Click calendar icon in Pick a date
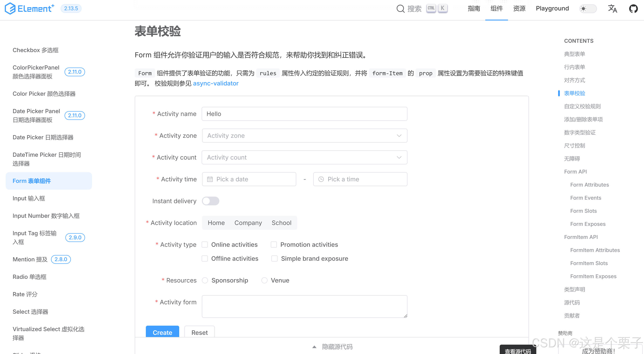The image size is (644, 354). tap(210, 179)
